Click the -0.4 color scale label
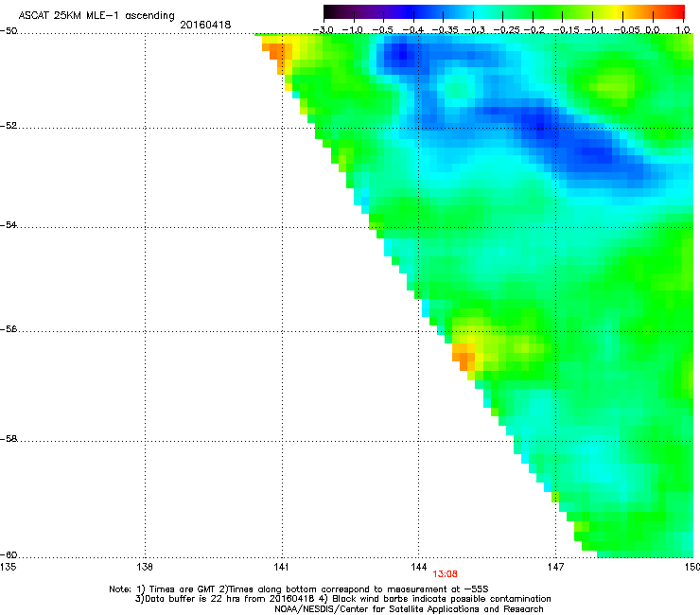This screenshot has height=615, width=700. click(x=413, y=30)
